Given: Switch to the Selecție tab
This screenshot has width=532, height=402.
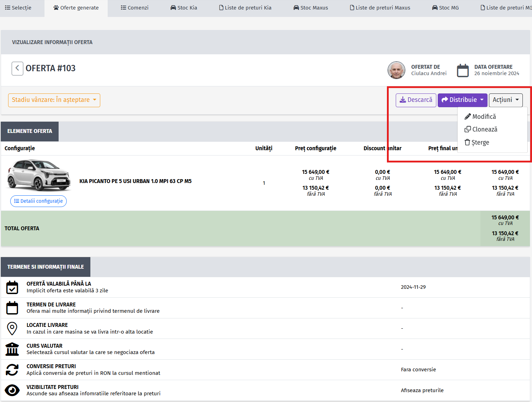Looking at the screenshot, I should [18, 8].
